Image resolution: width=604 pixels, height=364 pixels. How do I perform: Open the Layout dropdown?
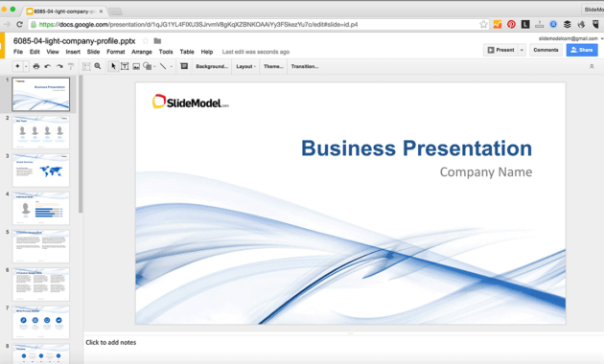tap(245, 66)
